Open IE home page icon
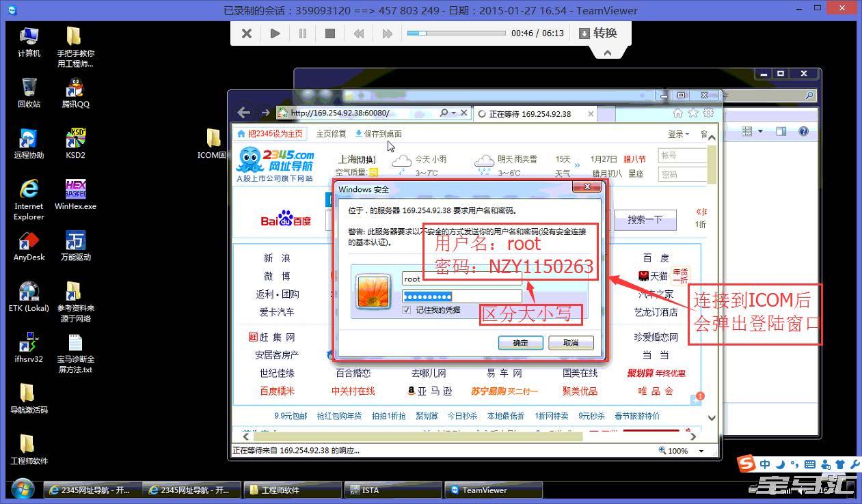The height and width of the screenshot is (504, 862). (678, 113)
